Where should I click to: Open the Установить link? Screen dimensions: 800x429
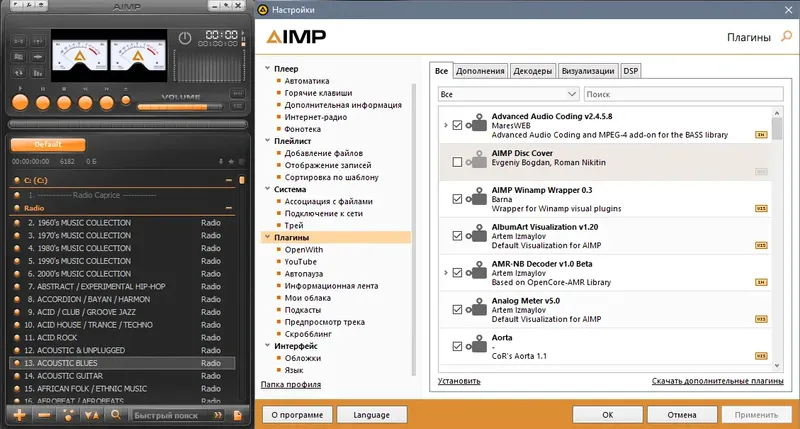click(459, 381)
